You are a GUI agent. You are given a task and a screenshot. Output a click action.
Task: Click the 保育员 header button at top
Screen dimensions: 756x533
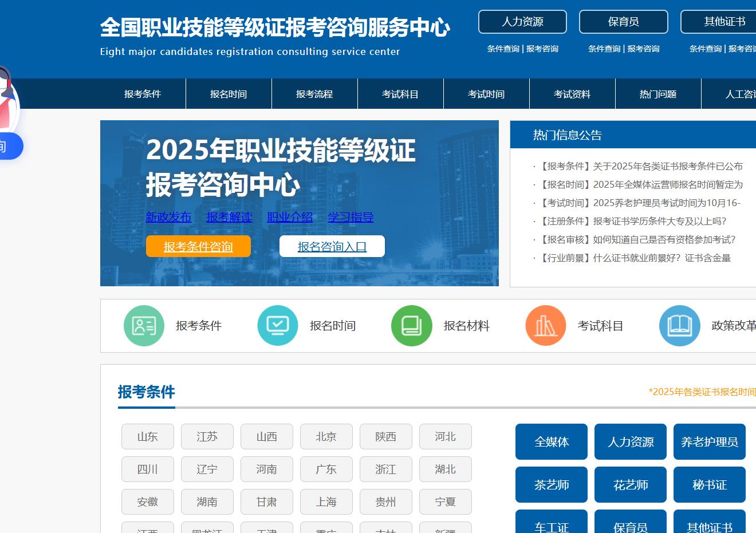click(x=623, y=22)
